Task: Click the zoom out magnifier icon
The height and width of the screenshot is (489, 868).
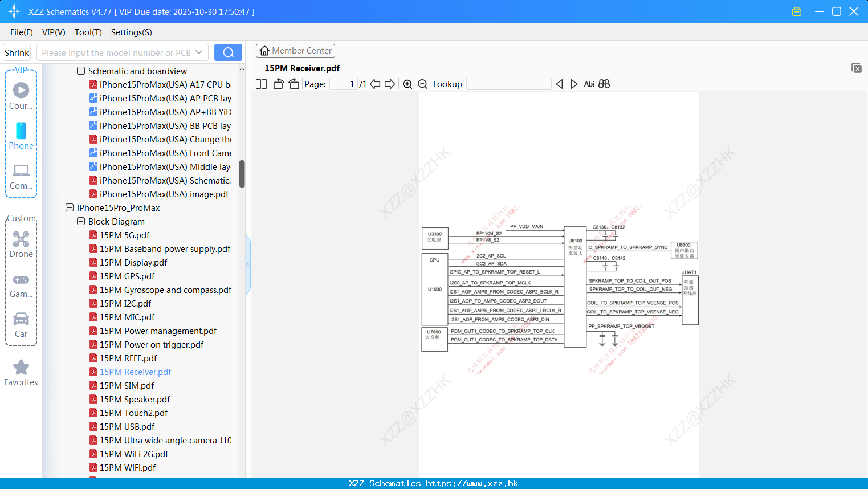Action: point(423,84)
